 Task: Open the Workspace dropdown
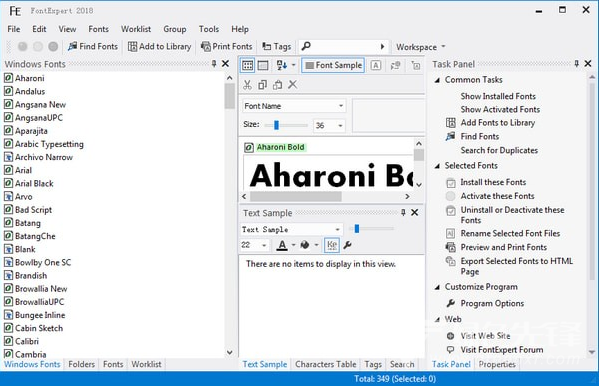click(x=421, y=47)
